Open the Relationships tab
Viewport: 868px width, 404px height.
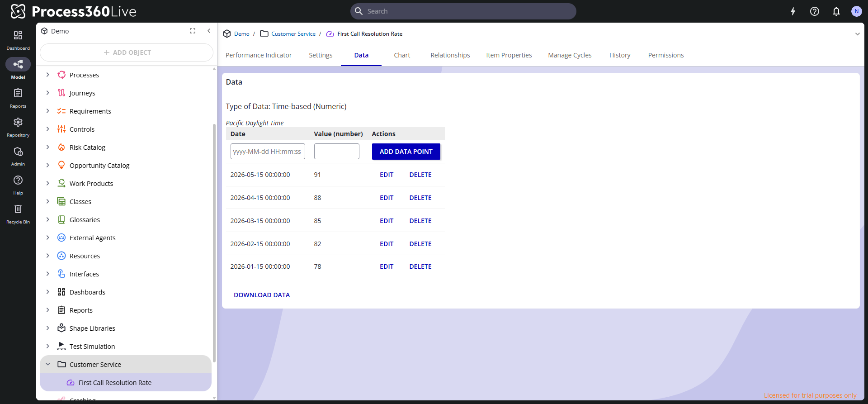[450, 55]
